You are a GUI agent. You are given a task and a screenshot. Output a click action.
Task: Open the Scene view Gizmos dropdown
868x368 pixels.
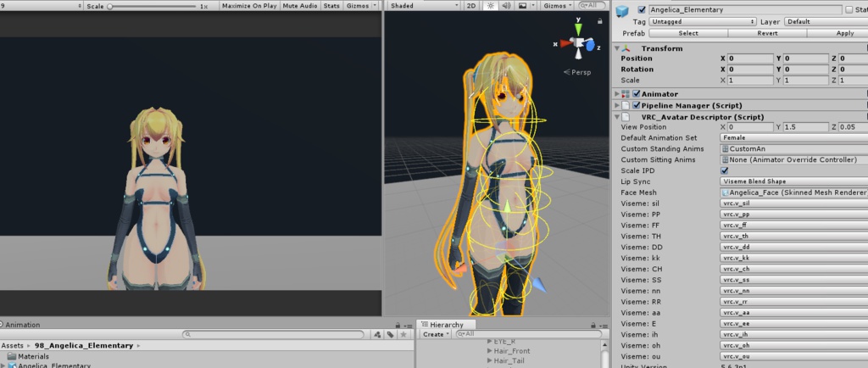click(558, 6)
